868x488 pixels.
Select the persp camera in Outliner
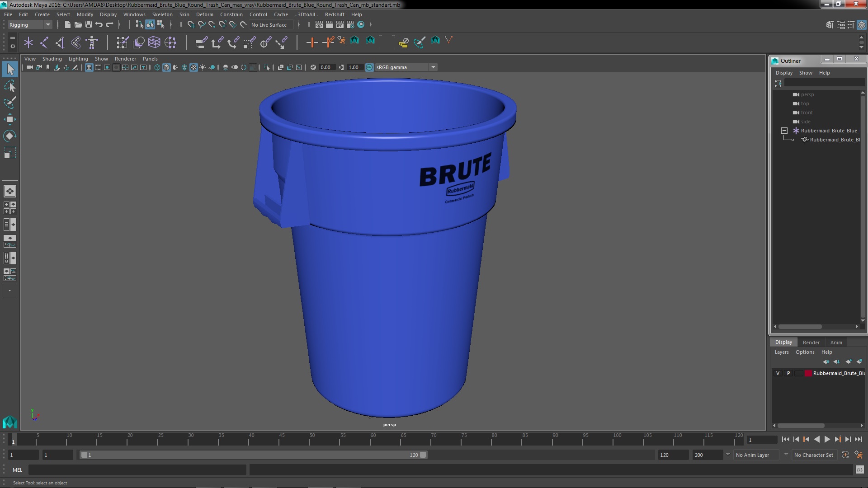pos(807,94)
